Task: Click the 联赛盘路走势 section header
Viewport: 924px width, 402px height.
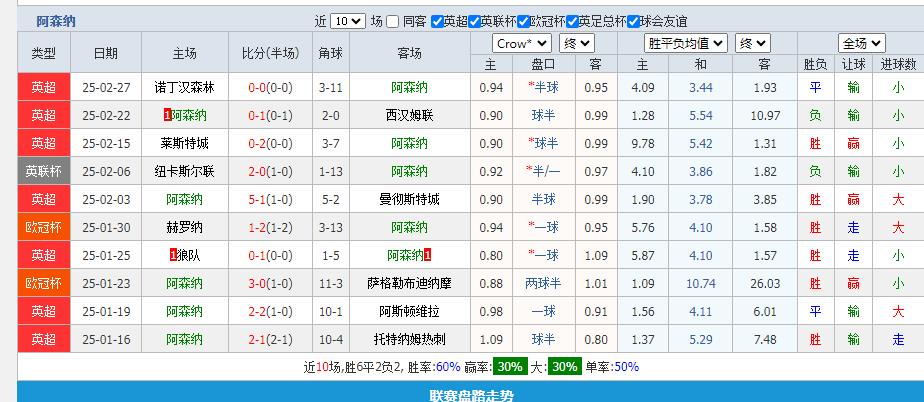Action: coord(471,395)
